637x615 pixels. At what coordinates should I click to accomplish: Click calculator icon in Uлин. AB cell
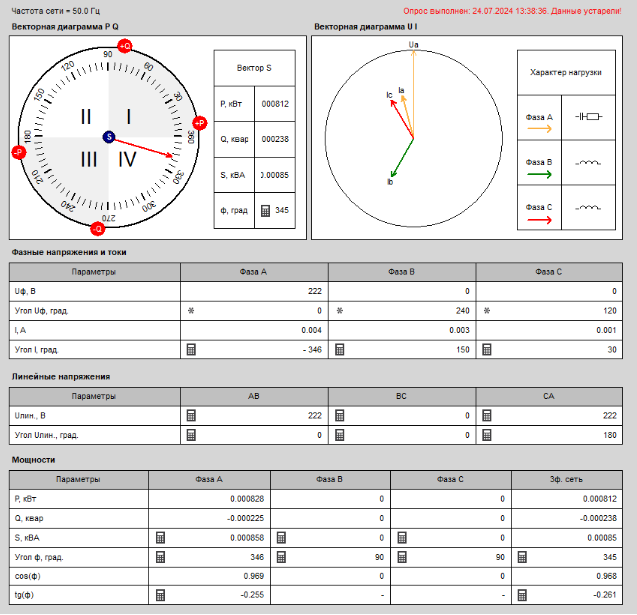tap(191, 416)
